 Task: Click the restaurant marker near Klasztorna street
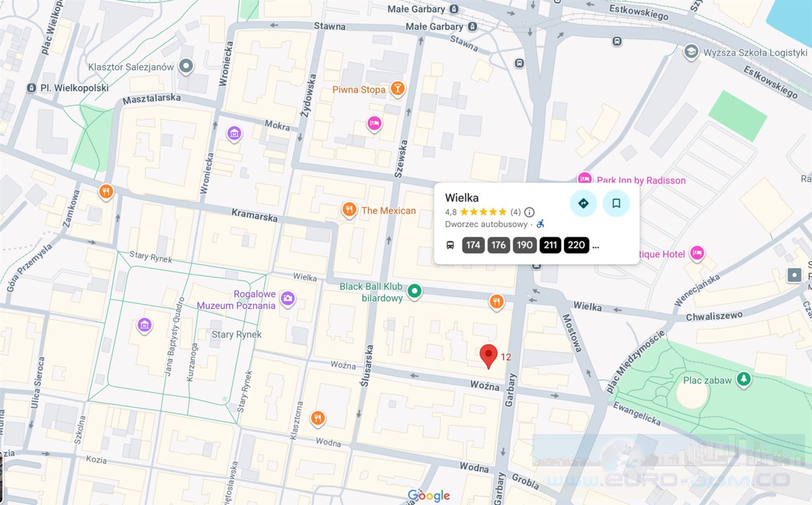318,417
